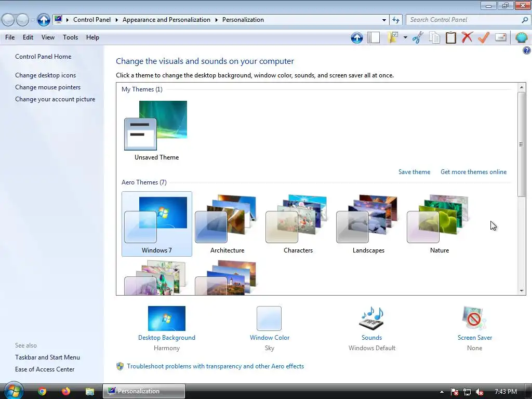The height and width of the screenshot is (399, 532).
Task: Open the Tools menu
Action: pyautogui.click(x=70, y=37)
